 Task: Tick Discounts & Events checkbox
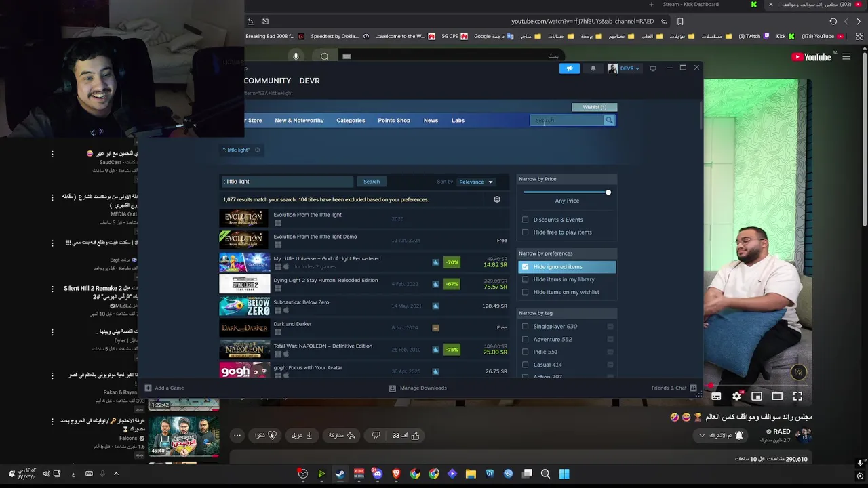pyautogui.click(x=525, y=220)
